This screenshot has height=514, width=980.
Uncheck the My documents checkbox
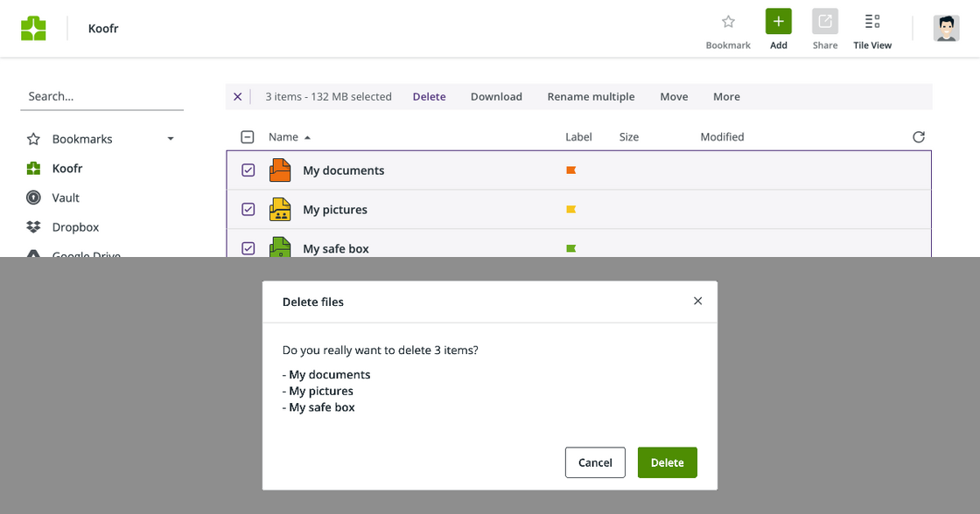pyautogui.click(x=248, y=170)
